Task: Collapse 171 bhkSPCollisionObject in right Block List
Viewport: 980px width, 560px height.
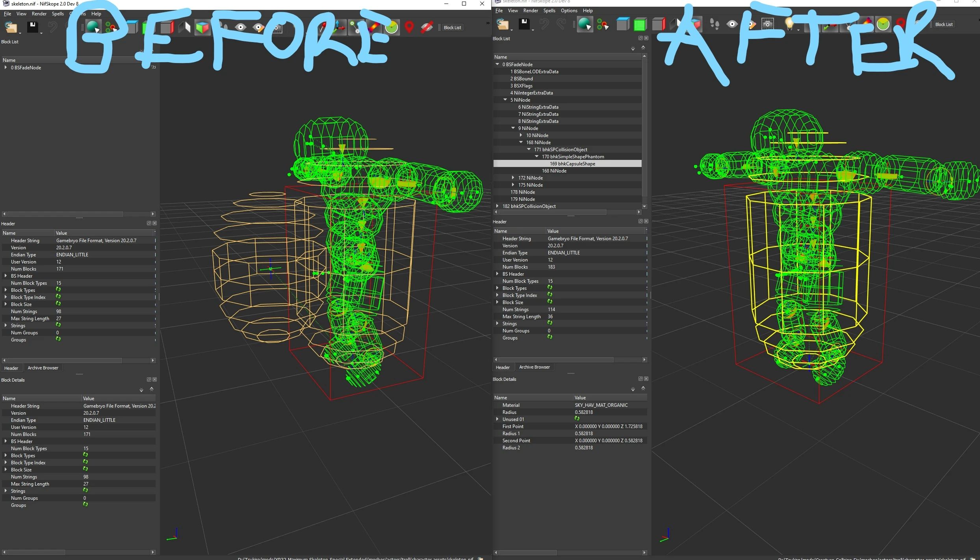Action: pos(529,150)
